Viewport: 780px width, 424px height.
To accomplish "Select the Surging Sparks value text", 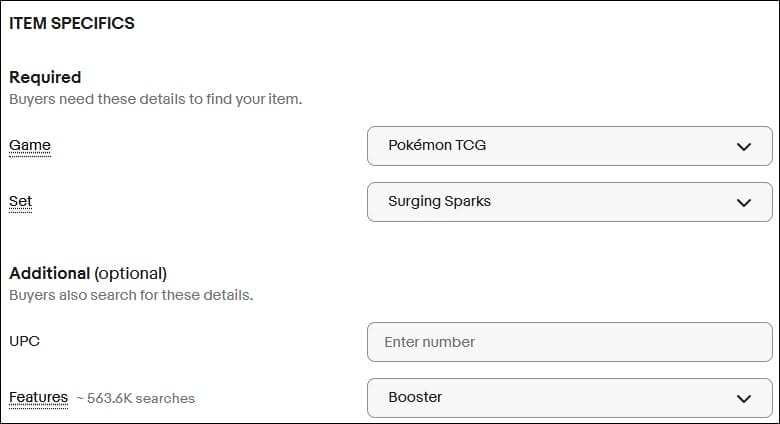I will [x=439, y=202].
